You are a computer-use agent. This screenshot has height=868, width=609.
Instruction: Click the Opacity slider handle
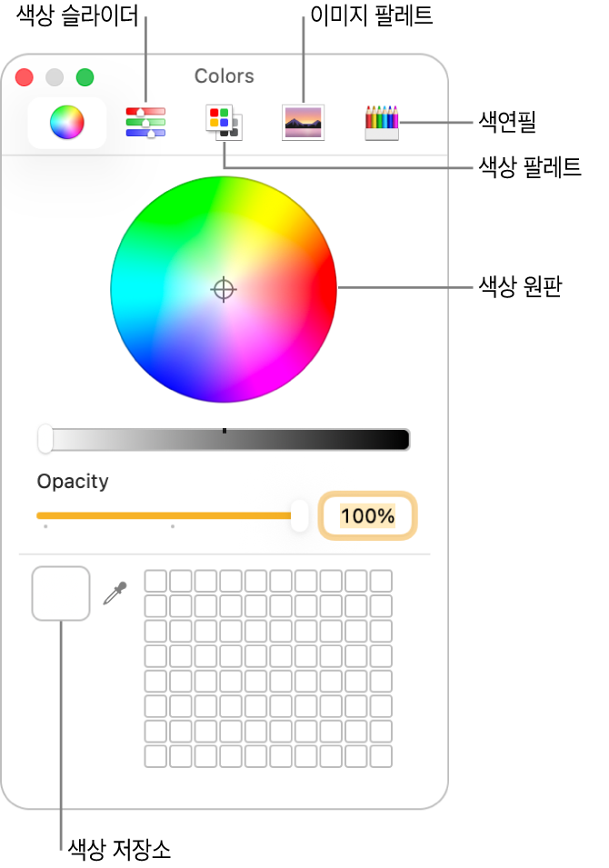(299, 515)
